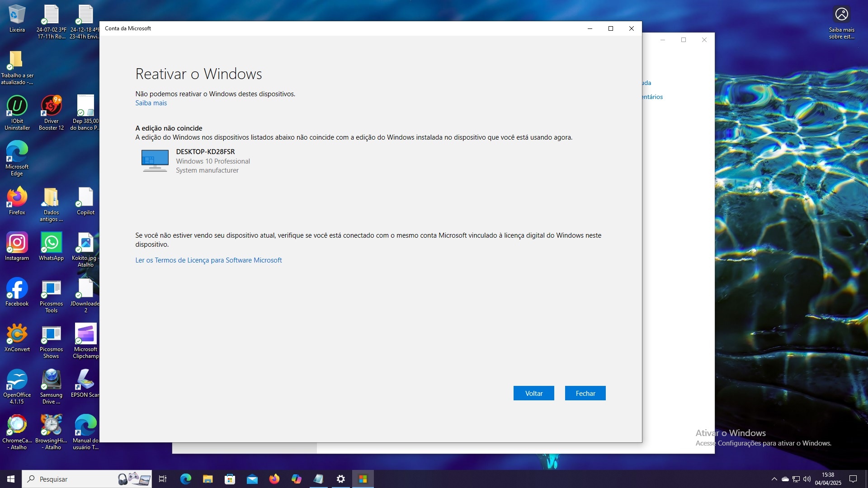Maximize the Conta da Microsoft window
Screen dimensions: 868x488
[611, 28]
